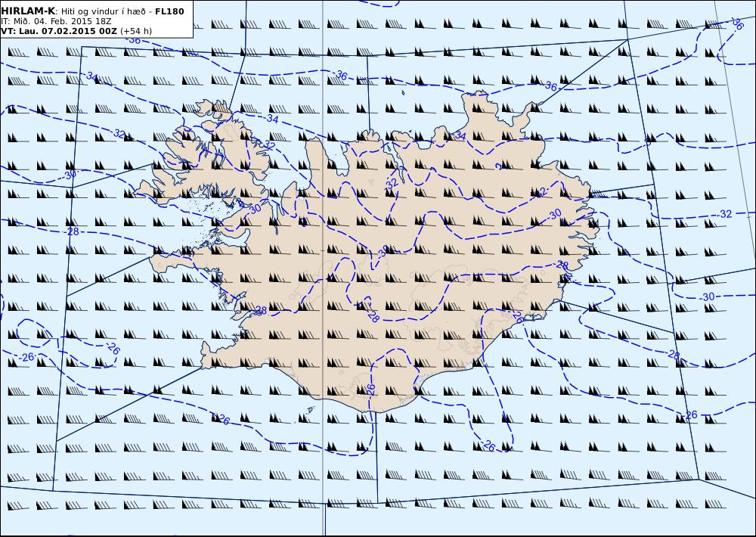The image size is (756, 537).
Task: Click the -30 contour label over the eastern sea edge
Action: 707,296
